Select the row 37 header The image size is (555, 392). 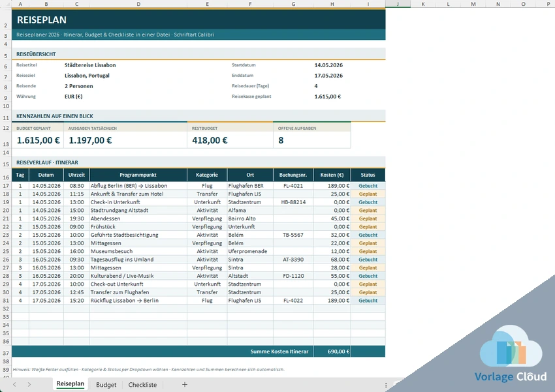click(x=6, y=353)
